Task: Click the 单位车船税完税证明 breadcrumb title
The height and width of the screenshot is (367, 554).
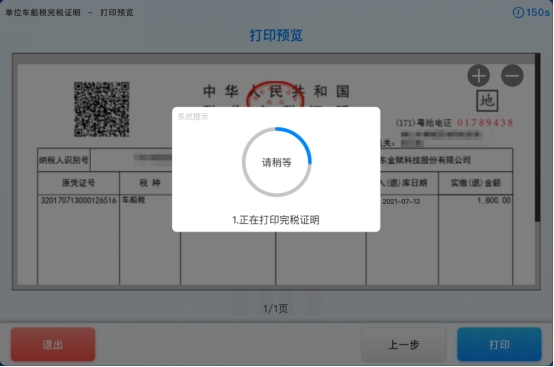Action: pos(43,13)
